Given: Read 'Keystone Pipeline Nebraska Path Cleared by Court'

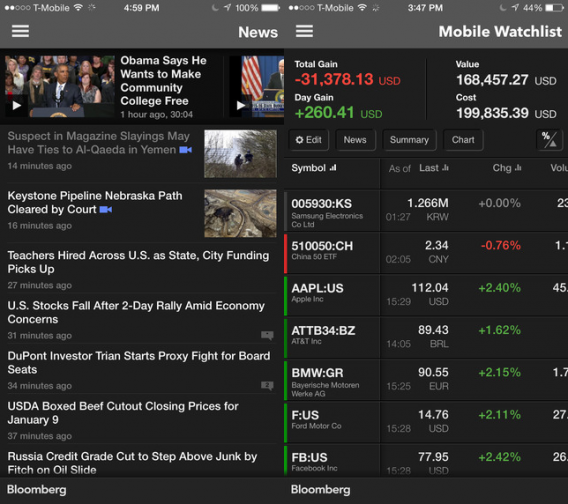Looking at the screenshot, I should 95,203.
